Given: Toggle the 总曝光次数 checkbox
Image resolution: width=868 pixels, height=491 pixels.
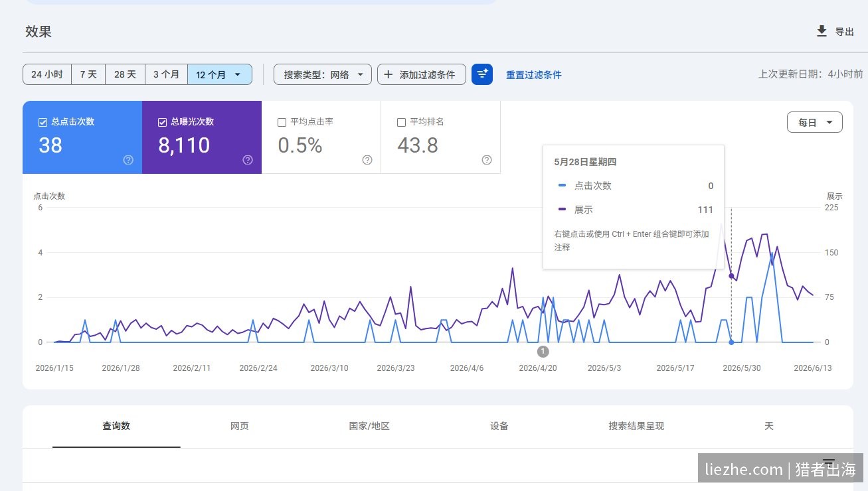Looking at the screenshot, I should 162,122.
